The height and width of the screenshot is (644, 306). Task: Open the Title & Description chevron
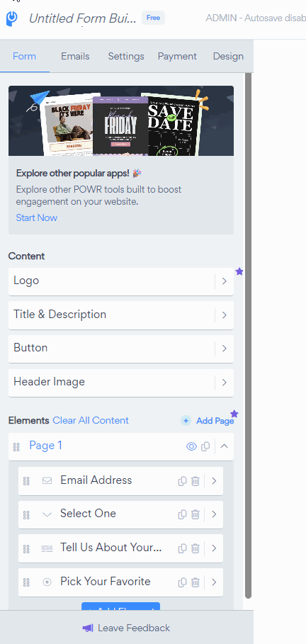[x=225, y=315]
